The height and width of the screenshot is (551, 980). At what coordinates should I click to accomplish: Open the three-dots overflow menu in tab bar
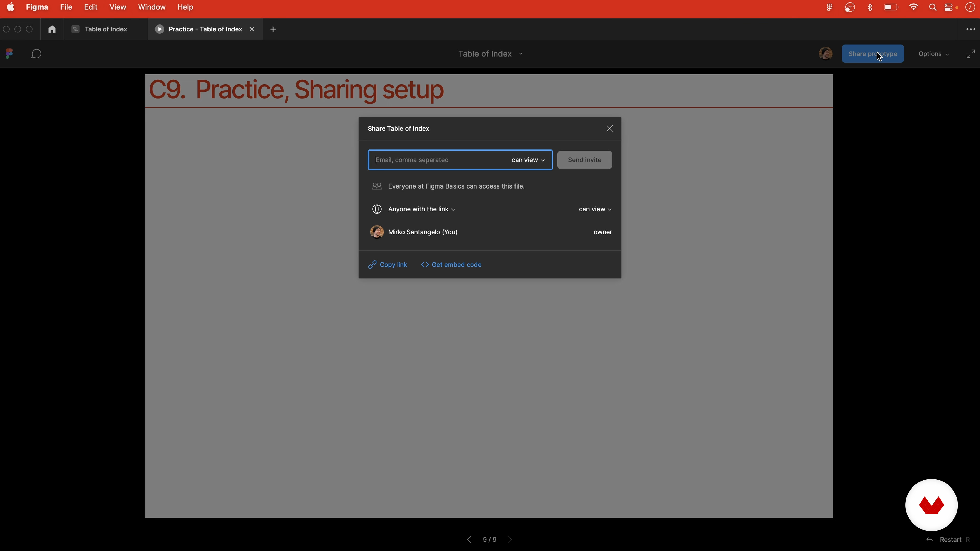point(971,29)
